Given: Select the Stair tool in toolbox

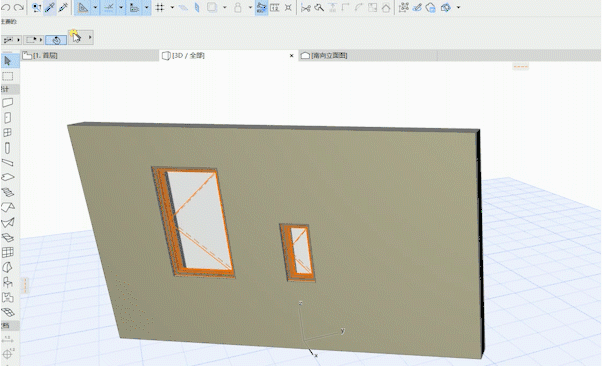Looking at the screenshot, I should (8, 192).
